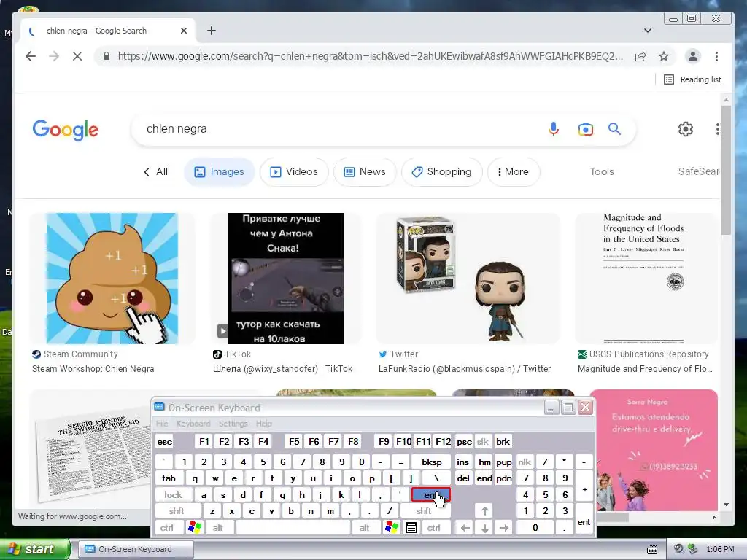Open the Chrome profile avatar button
The image size is (747, 560).
click(x=693, y=56)
